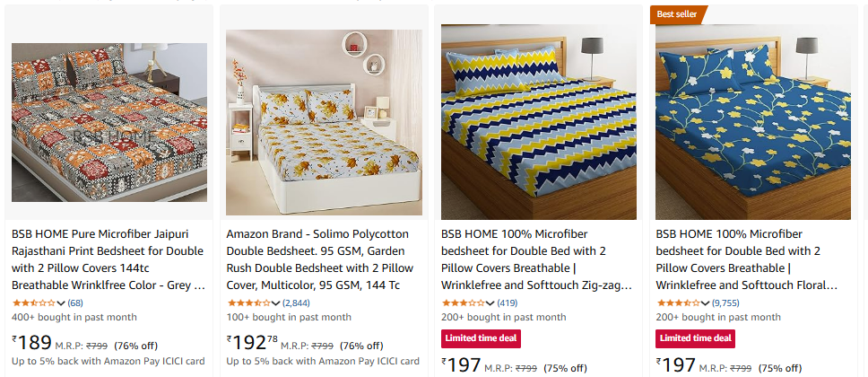The image size is (868, 377).
Task: Open the 9,755 reviews link
Action: click(x=725, y=302)
